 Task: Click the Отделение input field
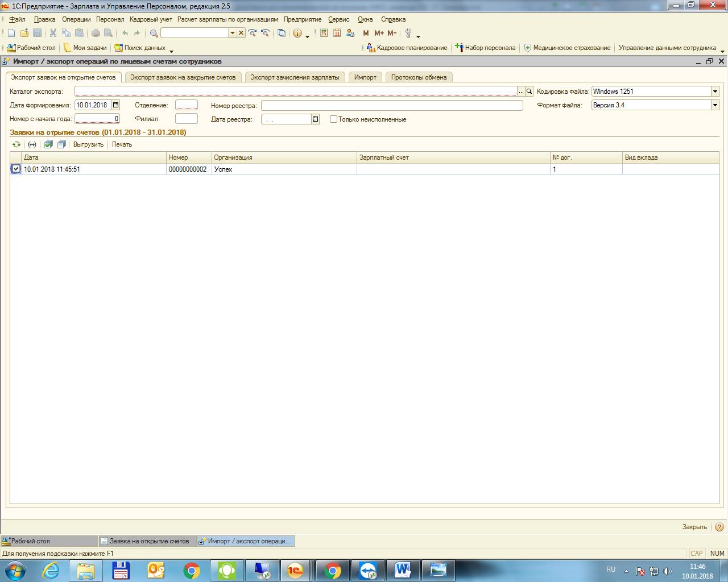click(187, 105)
